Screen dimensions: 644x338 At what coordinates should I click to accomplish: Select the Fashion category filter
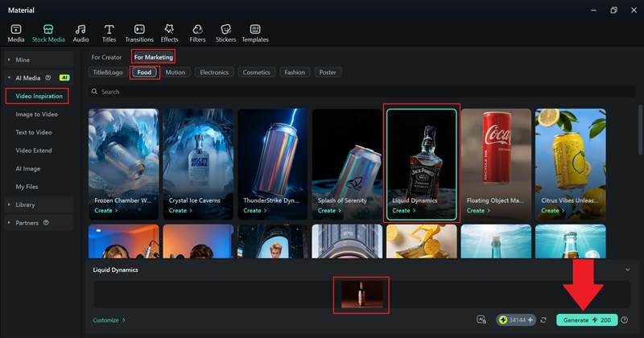click(295, 72)
